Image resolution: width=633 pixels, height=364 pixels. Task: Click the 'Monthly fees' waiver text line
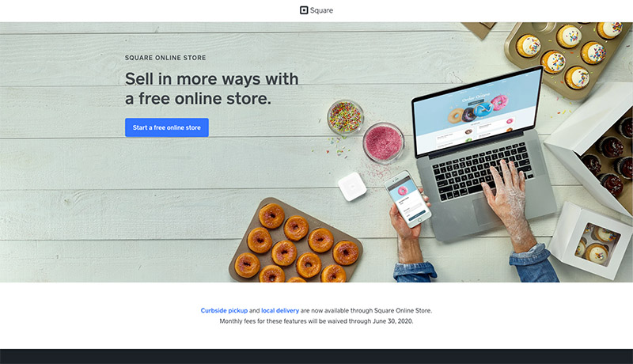pyautogui.click(x=316, y=321)
